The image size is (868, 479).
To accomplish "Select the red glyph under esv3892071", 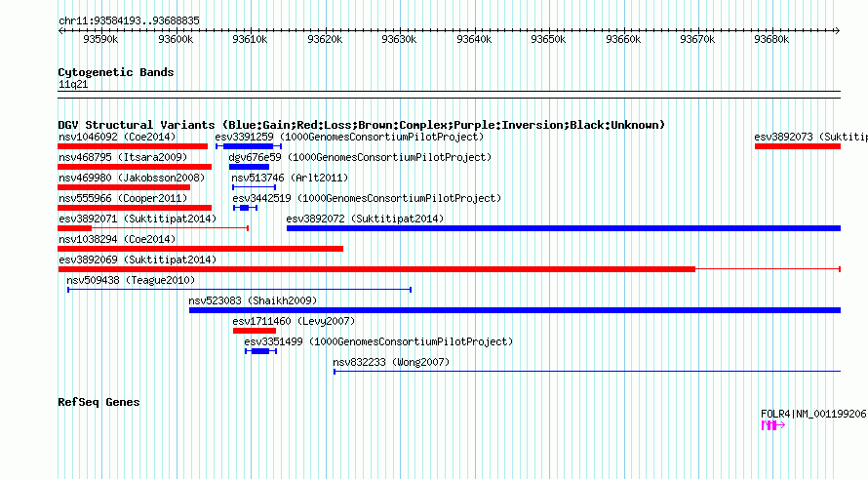I will tap(153, 228).
